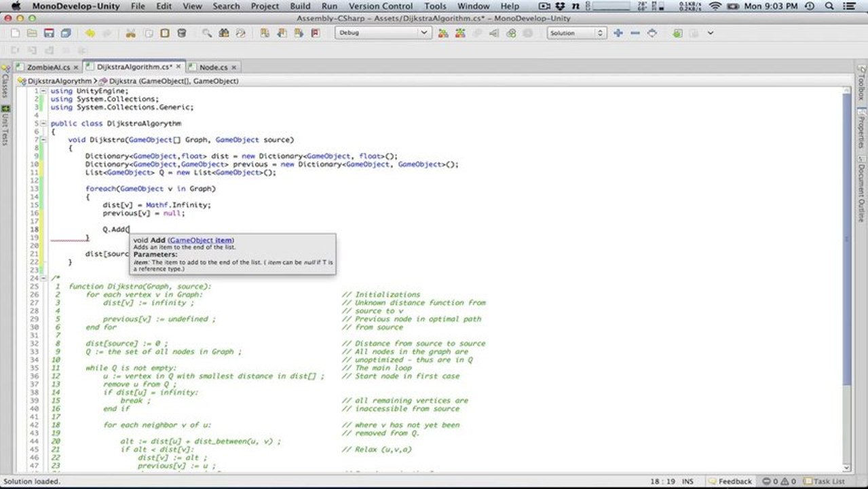868x489 pixels.
Task: Click the blue plus toolbar icon
Action: click(618, 33)
